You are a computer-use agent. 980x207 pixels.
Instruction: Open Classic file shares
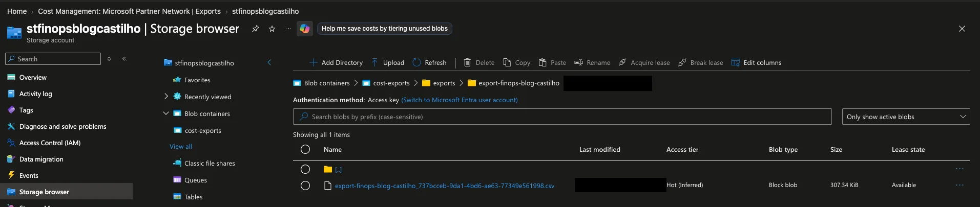pyautogui.click(x=210, y=163)
